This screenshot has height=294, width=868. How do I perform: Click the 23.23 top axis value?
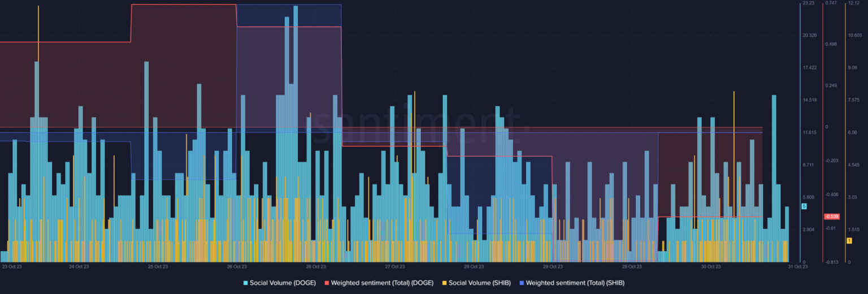(x=809, y=3)
